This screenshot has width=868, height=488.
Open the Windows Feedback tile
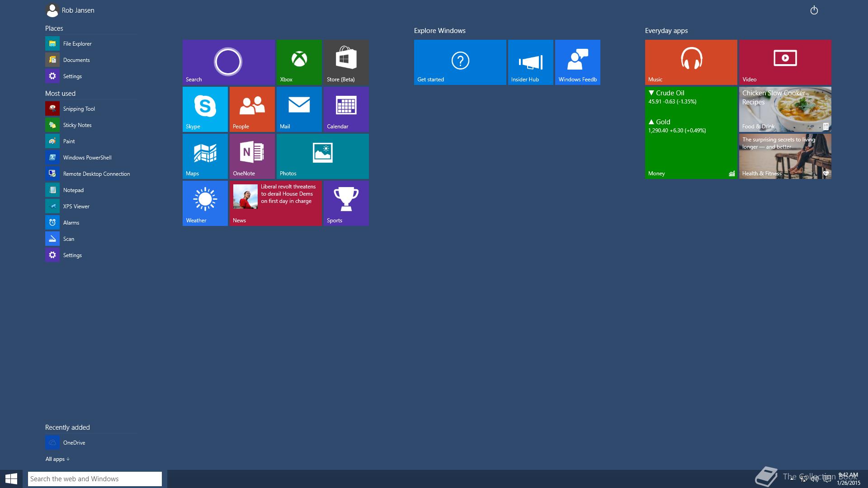click(578, 62)
